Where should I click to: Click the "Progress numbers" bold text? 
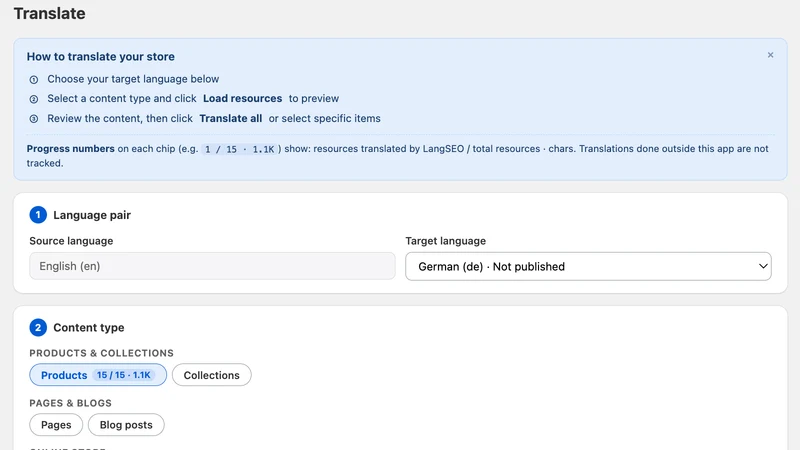click(70, 148)
